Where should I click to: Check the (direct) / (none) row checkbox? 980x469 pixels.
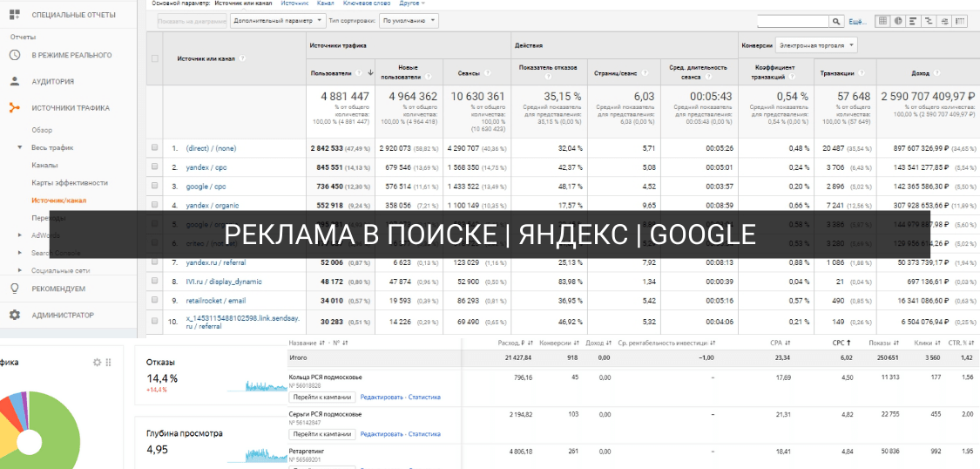point(155,148)
